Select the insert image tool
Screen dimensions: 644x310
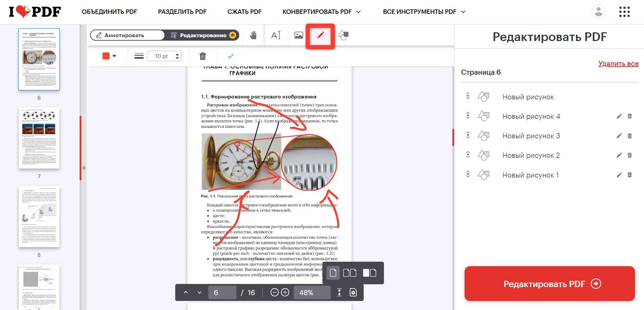click(x=299, y=35)
